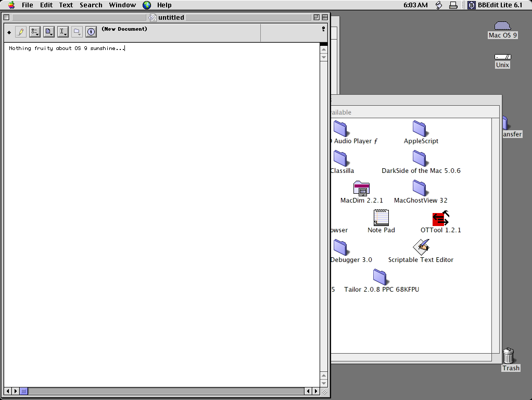The width and height of the screenshot is (532, 400).
Task: Select the Trash icon on desktop
Action: (508, 356)
